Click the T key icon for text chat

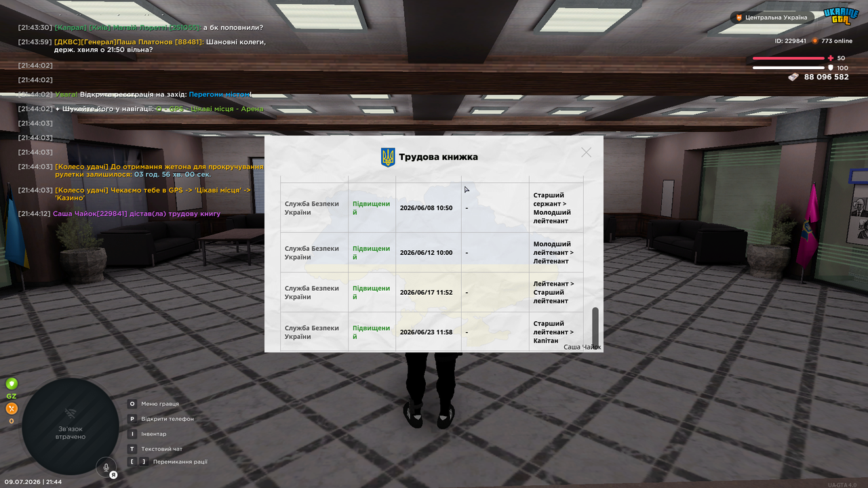[x=132, y=449]
